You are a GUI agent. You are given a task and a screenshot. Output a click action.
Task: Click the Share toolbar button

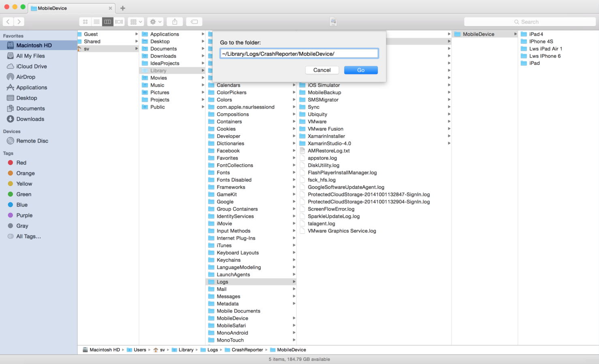[x=175, y=22]
